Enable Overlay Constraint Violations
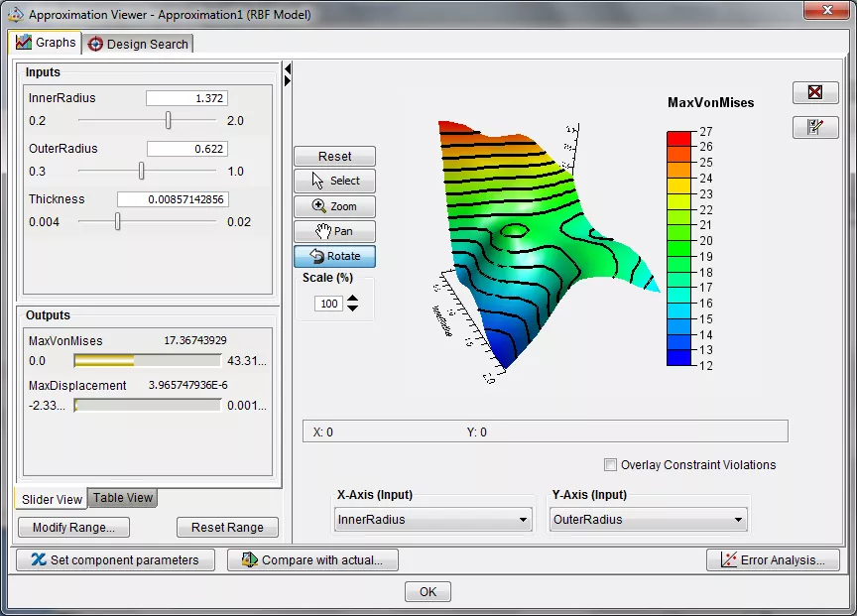The height and width of the screenshot is (616, 857). tap(611, 464)
